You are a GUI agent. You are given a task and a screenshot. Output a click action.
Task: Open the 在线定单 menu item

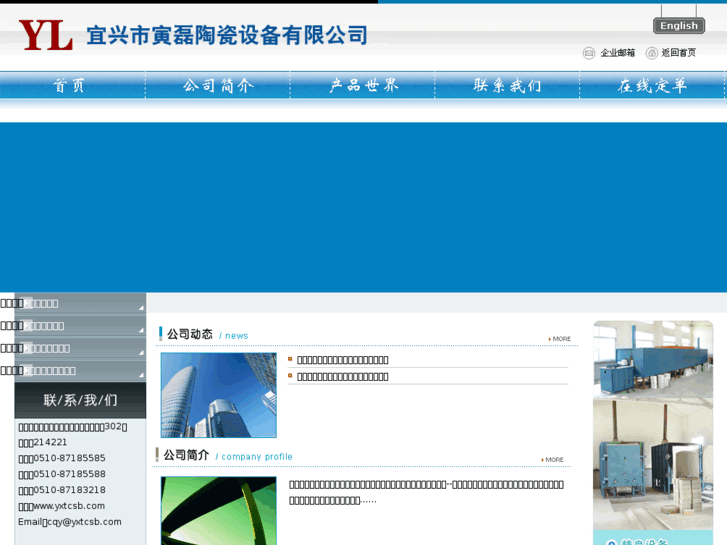(652, 85)
